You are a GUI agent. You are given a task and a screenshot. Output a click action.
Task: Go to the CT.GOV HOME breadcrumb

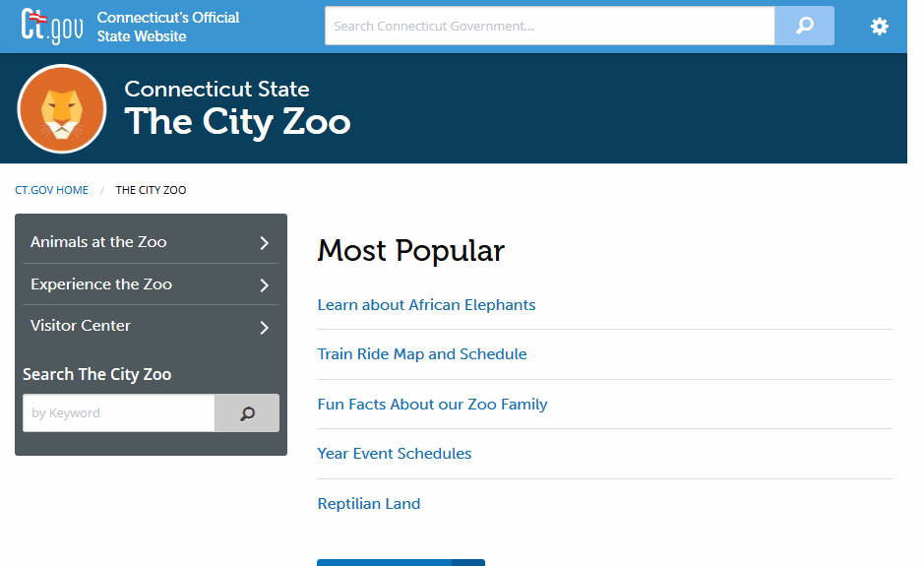coord(51,190)
